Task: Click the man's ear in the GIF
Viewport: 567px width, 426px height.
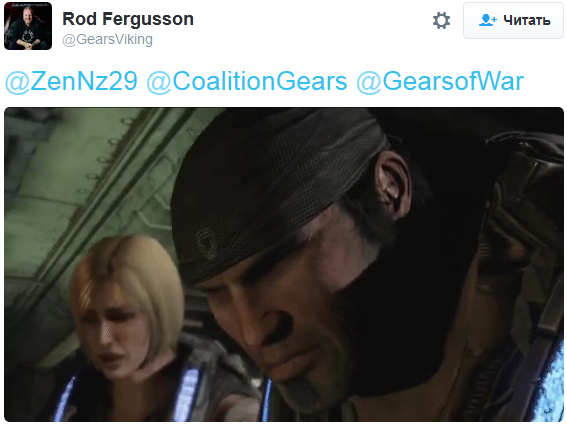Action: (392, 183)
